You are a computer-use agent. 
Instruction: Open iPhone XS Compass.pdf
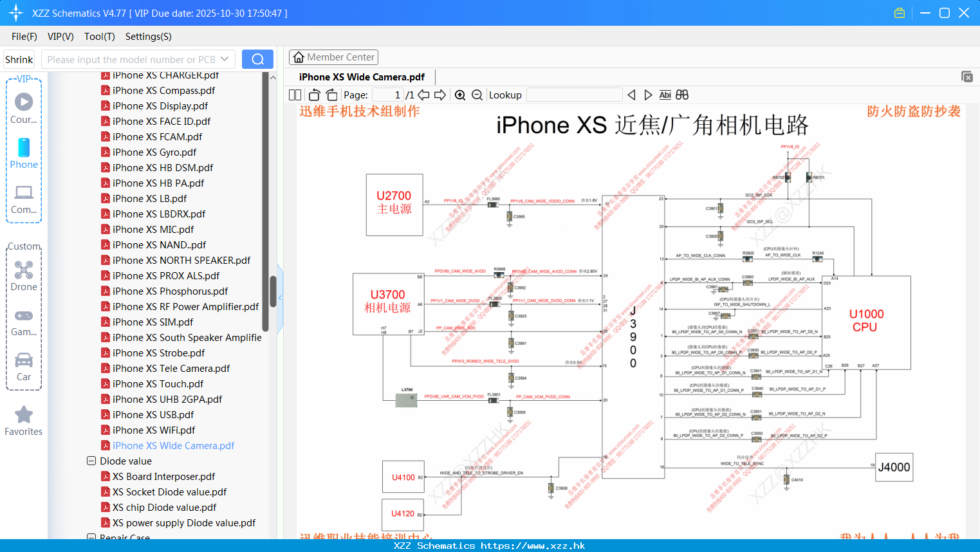163,91
